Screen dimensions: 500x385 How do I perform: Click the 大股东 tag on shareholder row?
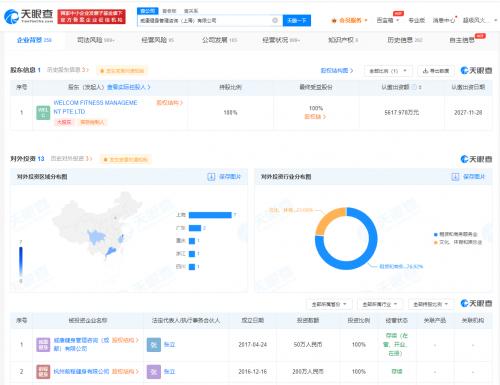pos(64,122)
